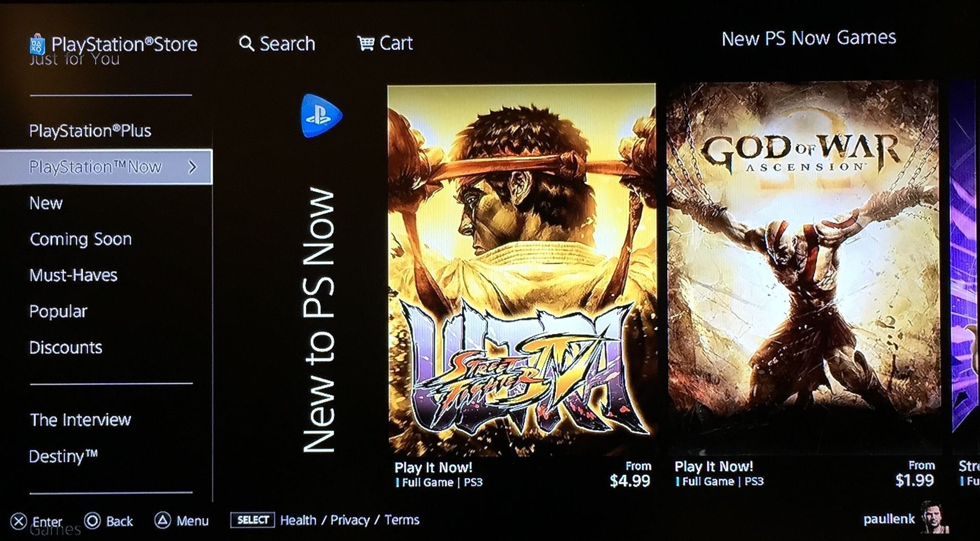980x541 pixels.
Task: Click the blue PS Now logo icon
Action: [321, 115]
